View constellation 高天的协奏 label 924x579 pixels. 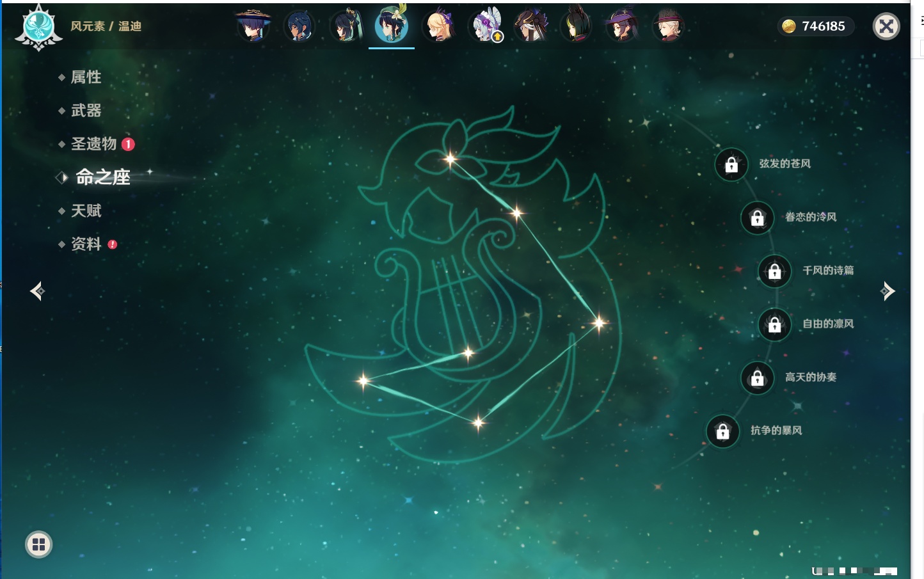pos(811,377)
